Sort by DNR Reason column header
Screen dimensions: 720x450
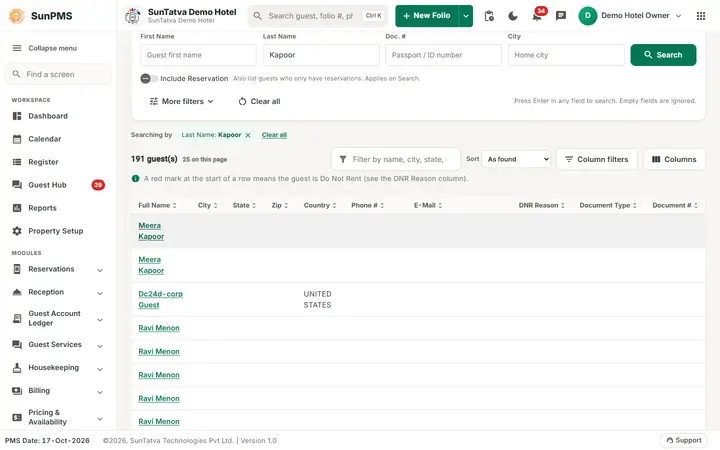(x=541, y=205)
